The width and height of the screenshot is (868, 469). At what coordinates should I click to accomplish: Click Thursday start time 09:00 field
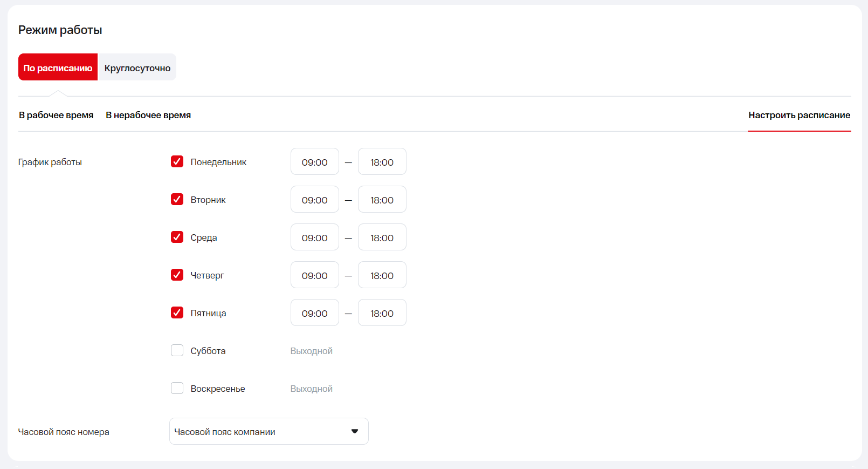coord(315,275)
